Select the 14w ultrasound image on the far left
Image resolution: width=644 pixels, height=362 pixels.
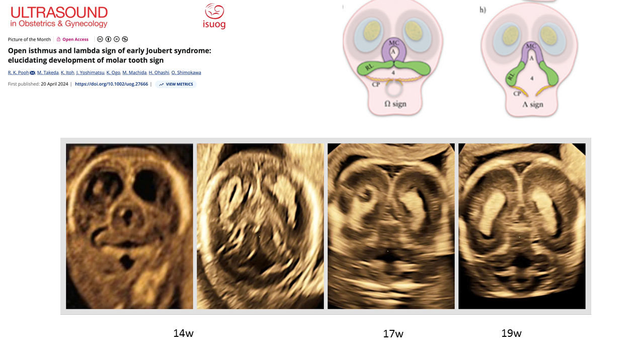[x=129, y=226]
